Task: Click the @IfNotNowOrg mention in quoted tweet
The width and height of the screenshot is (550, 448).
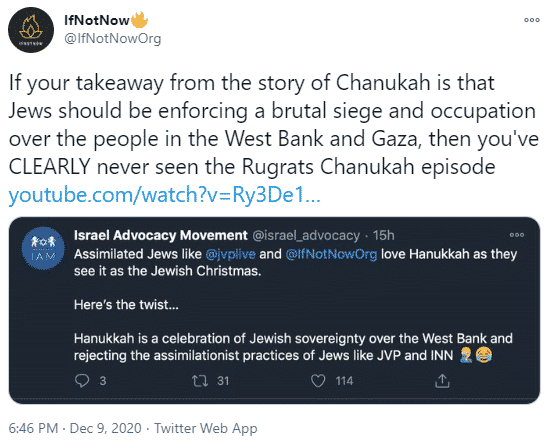Action: [x=331, y=254]
